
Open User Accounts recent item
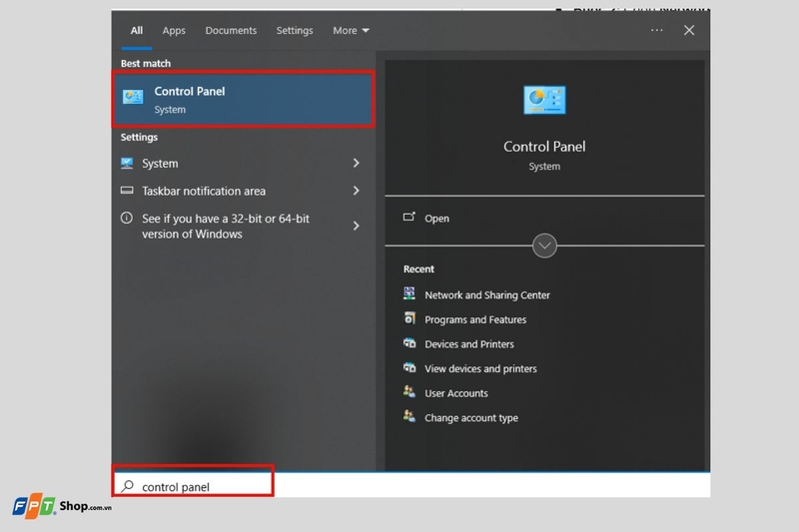(x=456, y=393)
